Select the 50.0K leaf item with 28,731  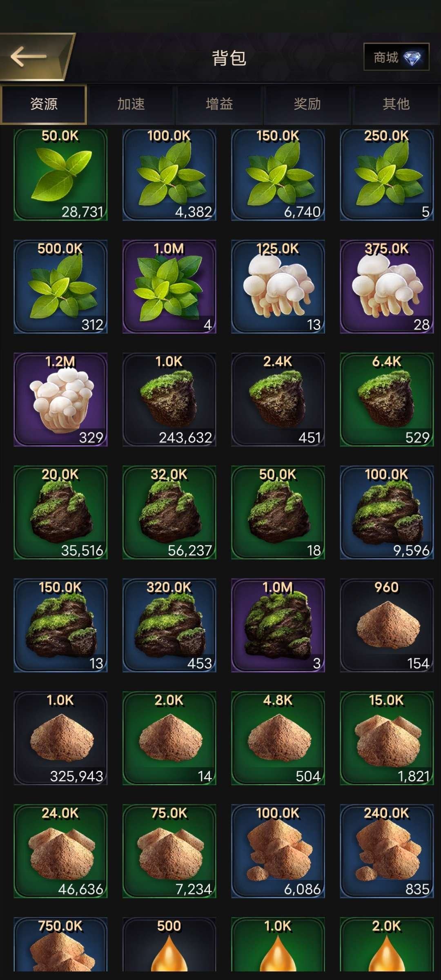(x=60, y=174)
